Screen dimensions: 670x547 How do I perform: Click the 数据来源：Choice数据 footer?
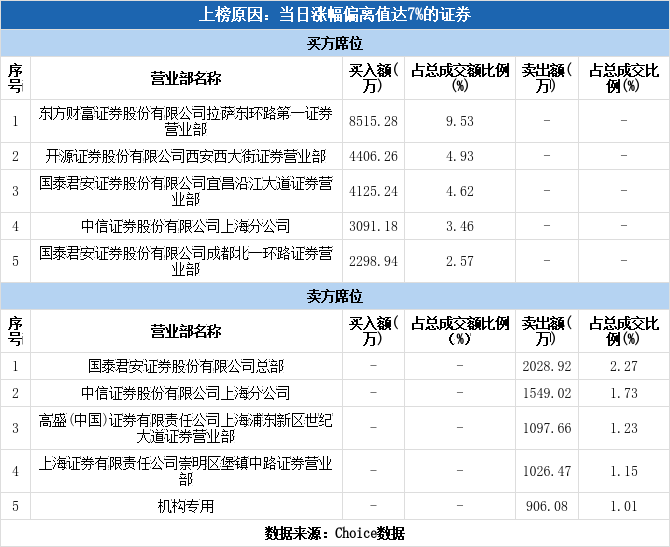pos(335,533)
